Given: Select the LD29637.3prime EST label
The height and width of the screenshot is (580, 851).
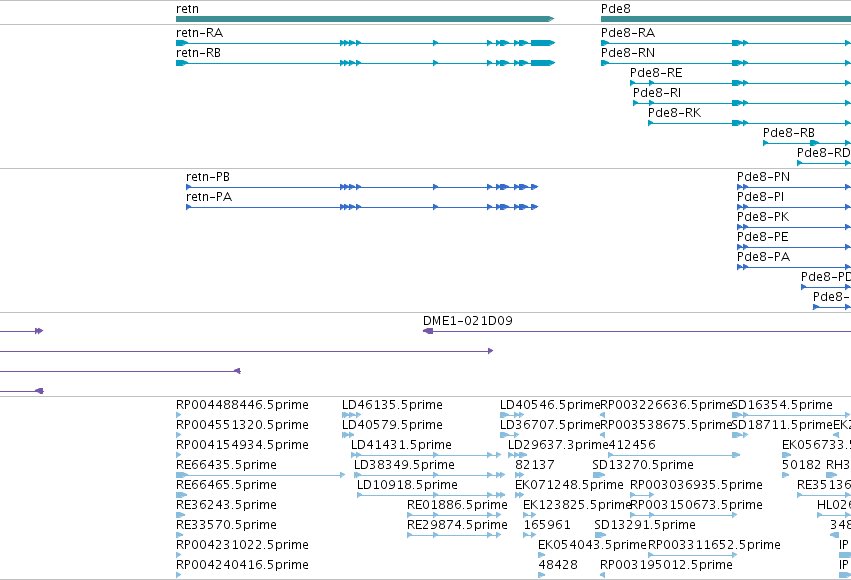Looking at the screenshot, I should 558,445.
